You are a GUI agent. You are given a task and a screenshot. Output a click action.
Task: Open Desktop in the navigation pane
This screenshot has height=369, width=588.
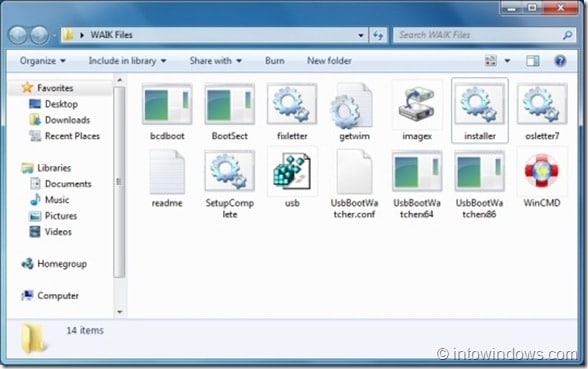[x=61, y=104]
